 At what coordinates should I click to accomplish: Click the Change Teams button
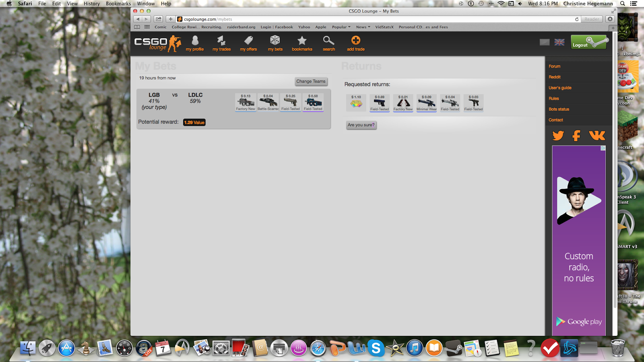(x=311, y=81)
